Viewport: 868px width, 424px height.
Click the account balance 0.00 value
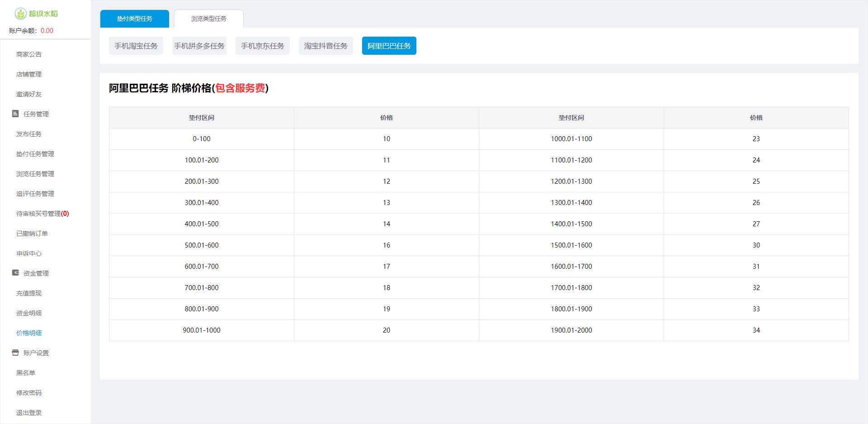pyautogui.click(x=47, y=31)
